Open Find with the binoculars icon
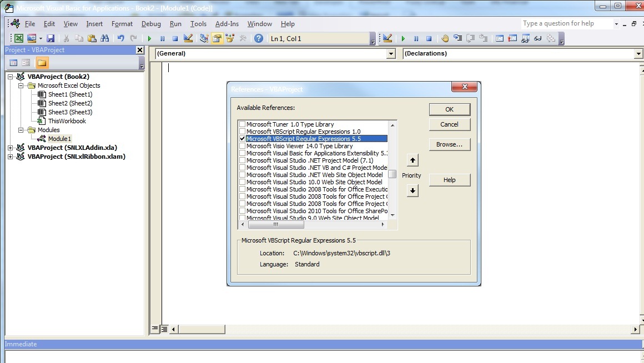 (105, 39)
